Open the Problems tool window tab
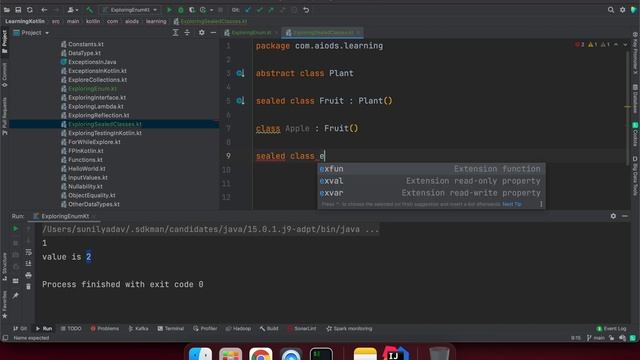640x360 pixels. click(x=105, y=329)
